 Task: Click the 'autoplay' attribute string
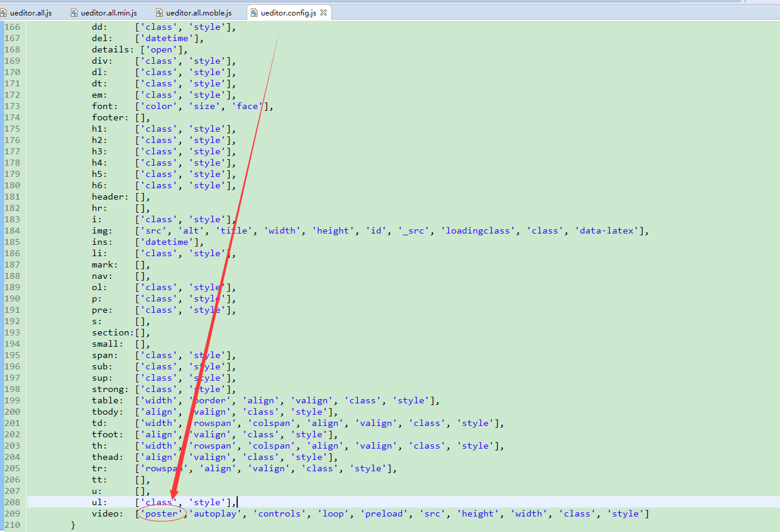(216, 514)
